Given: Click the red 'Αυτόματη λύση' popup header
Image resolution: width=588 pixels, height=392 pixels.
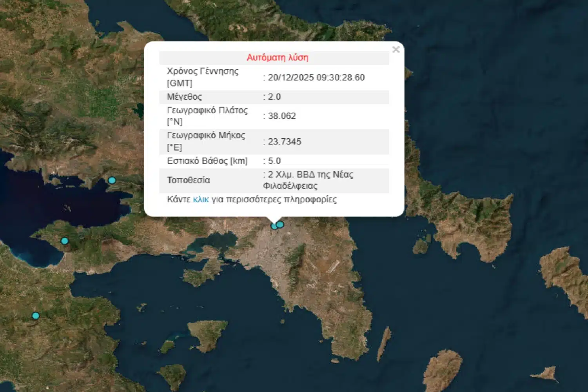Looking at the screenshot, I should [x=277, y=58].
